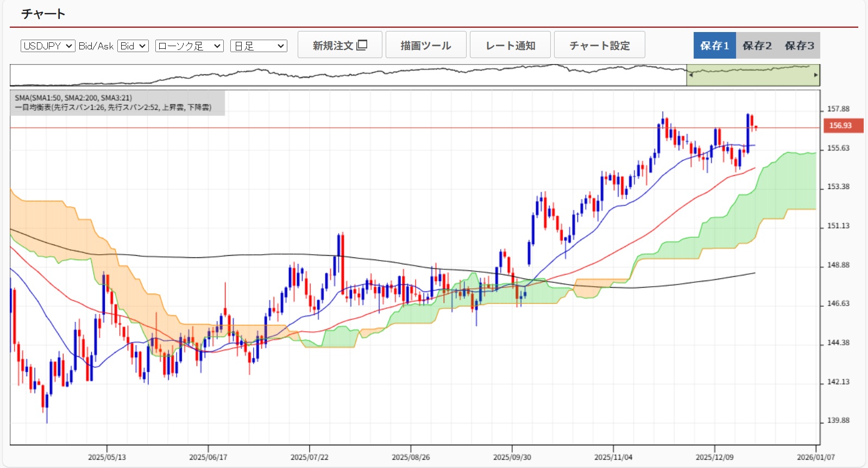Click the unselected white area of overview navigator
This screenshot has width=868, height=468.
[348, 76]
